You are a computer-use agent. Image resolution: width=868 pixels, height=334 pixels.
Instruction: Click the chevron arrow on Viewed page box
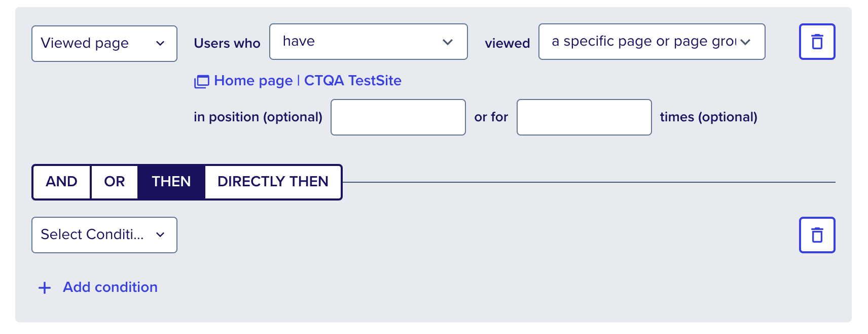160,44
